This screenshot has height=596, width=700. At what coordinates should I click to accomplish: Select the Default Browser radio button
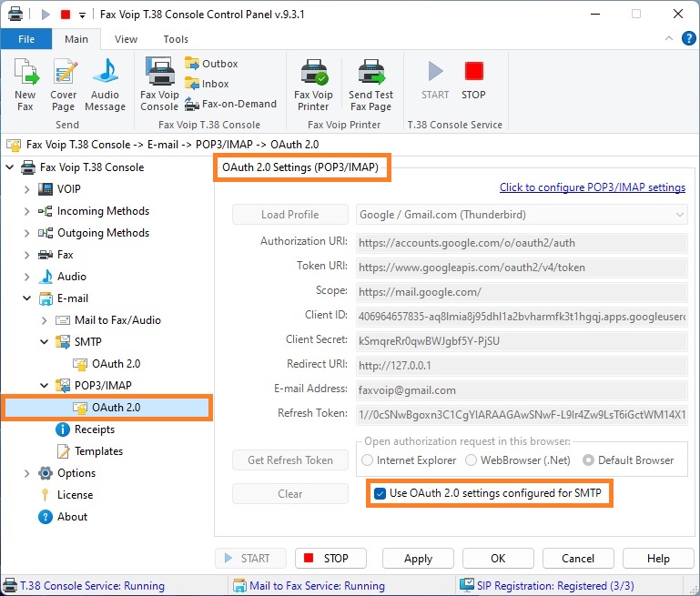tap(588, 460)
